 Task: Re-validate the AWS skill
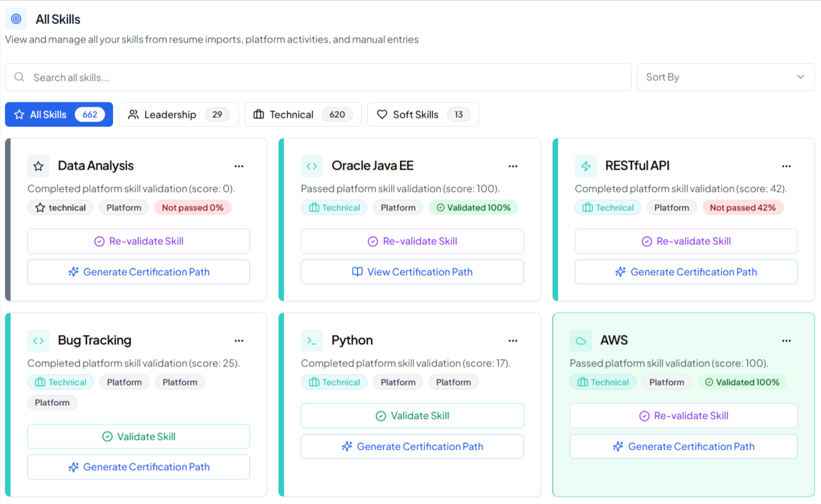pyautogui.click(x=683, y=416)
